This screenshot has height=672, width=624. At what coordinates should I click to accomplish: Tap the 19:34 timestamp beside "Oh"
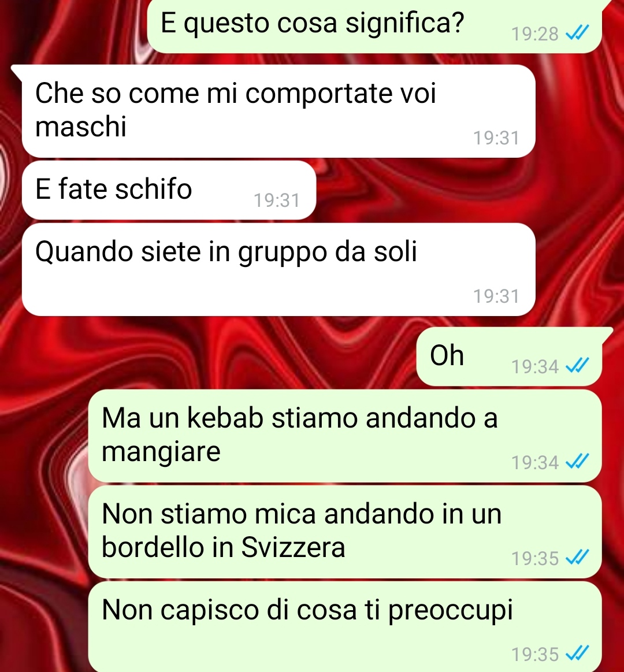[x=535, y=366]
